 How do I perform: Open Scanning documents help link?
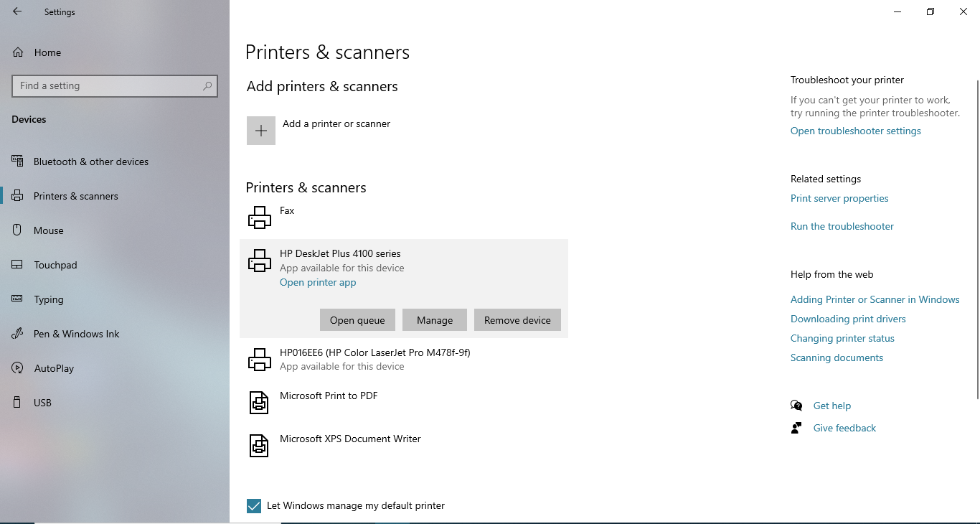837,357
